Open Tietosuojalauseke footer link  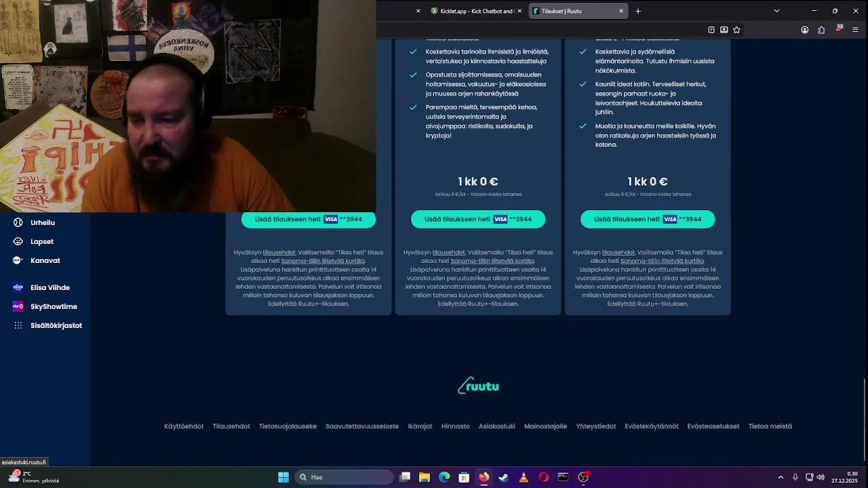(288, 426)
